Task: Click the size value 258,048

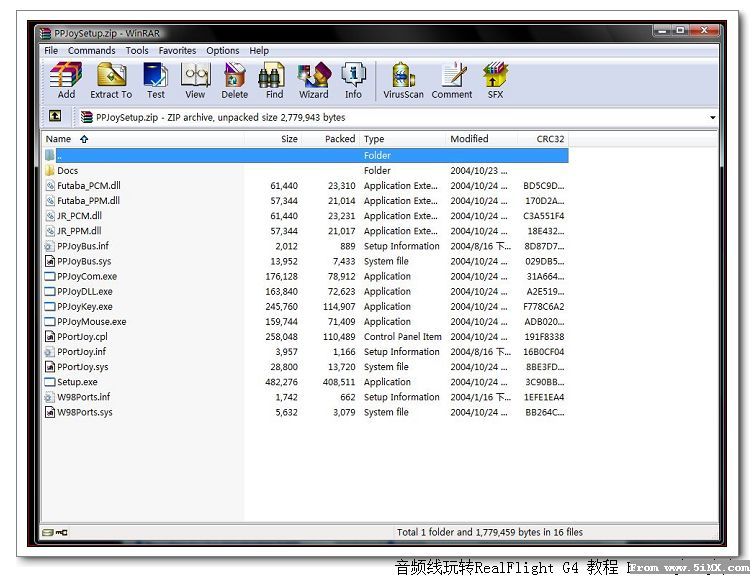Action: 281,337
